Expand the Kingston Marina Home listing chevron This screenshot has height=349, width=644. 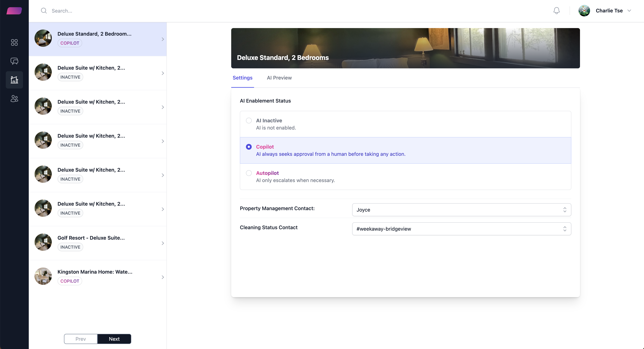point(163,277)
